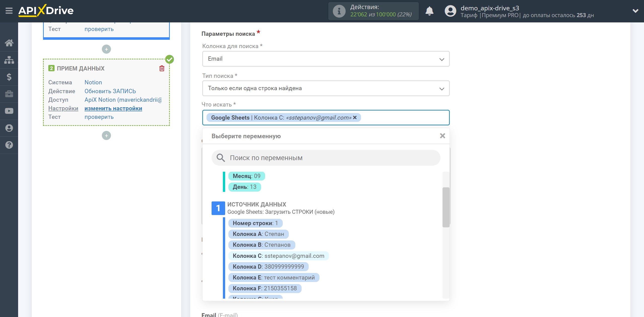Open the video tutorials sidebar icon

point(9,111)
